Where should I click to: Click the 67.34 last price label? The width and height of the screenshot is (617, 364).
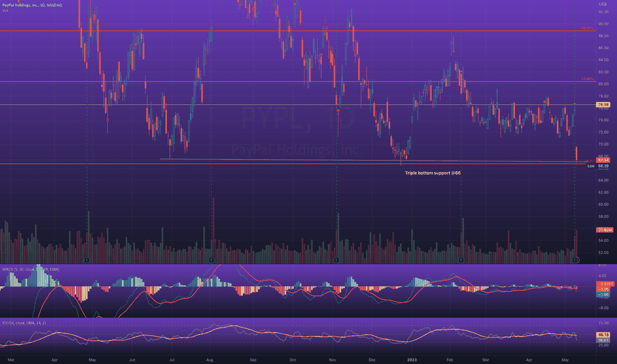604,160
